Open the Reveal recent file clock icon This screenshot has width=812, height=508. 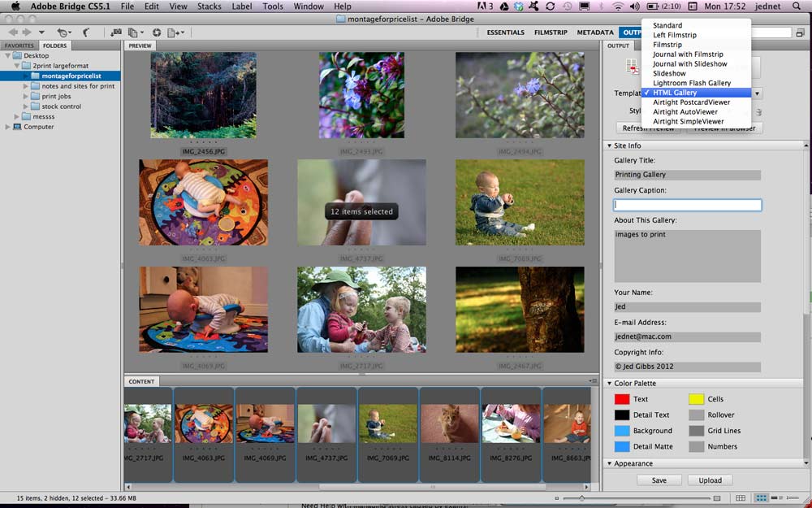[x=64, y=33]
